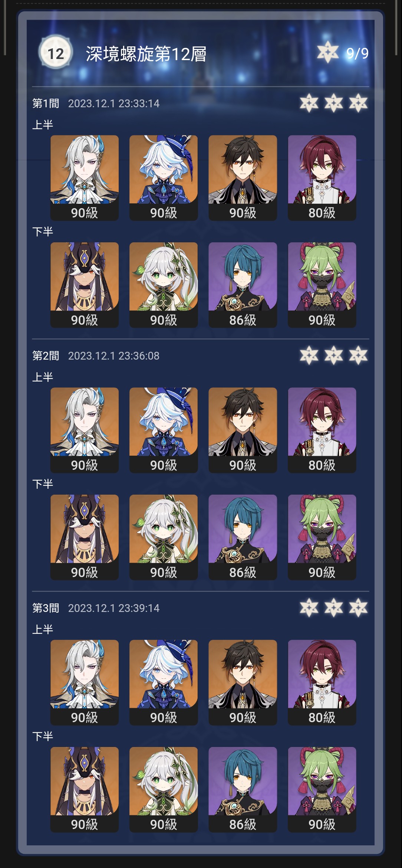Select Nahida portrait in chamber 3 second half
The height and width of the screenshot is (868, 402).
pos(164,790)
